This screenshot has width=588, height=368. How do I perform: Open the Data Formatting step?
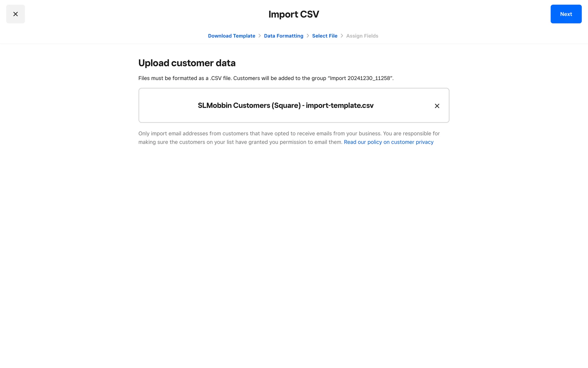pos(284,36)
